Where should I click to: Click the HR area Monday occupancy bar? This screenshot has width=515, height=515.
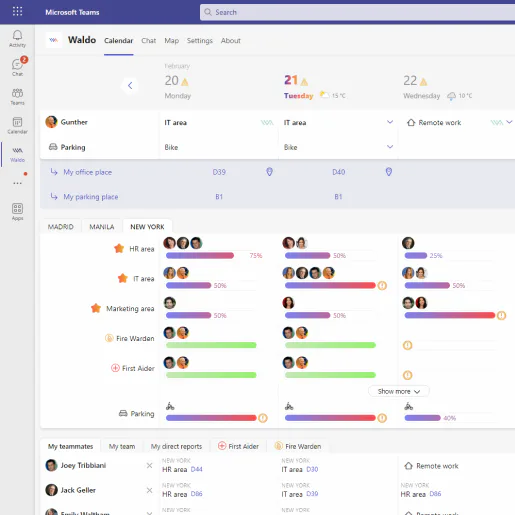(200, 256)
